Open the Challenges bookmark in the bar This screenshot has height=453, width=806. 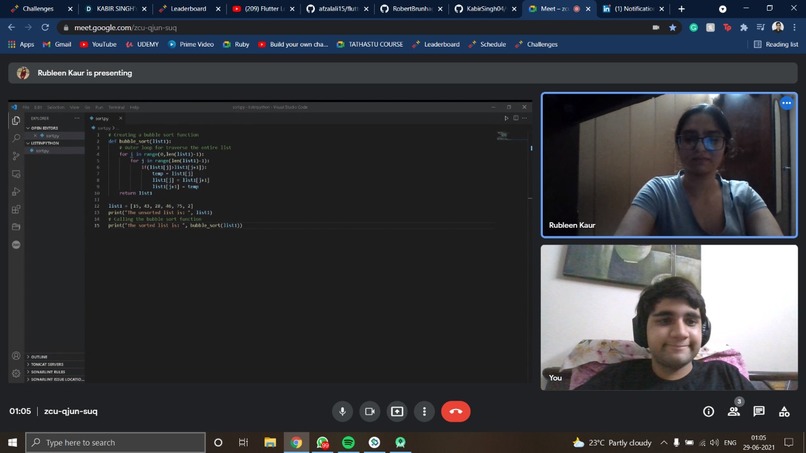click(x=536, y=44)
